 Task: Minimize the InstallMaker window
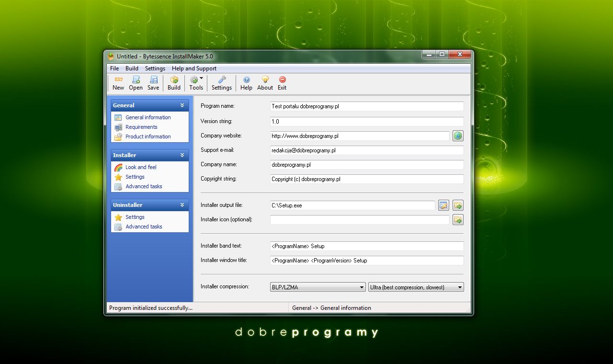pos(429,55)
